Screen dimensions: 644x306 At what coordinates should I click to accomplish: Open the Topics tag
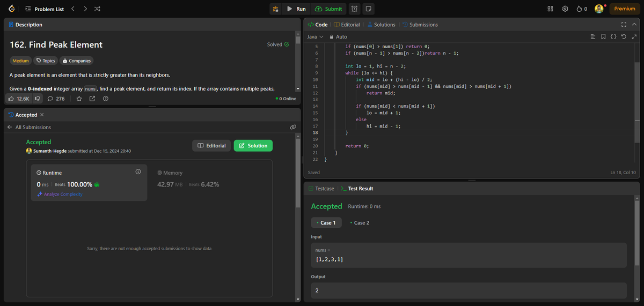coord(45,61)
